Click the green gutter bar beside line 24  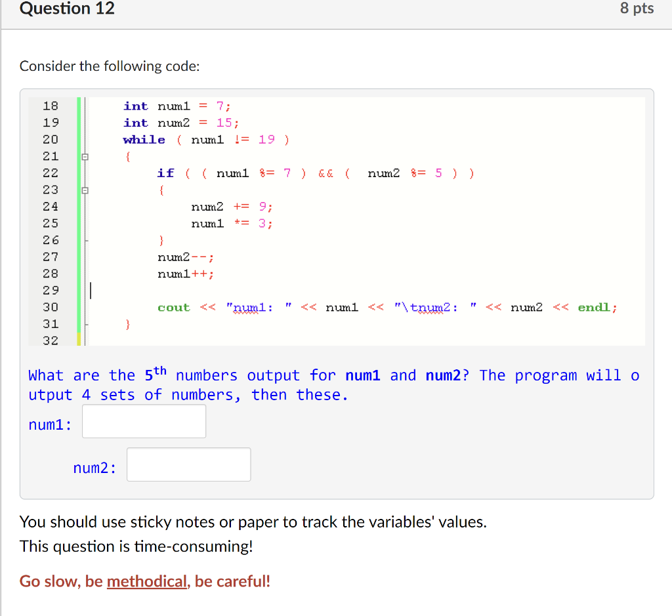pyautogui.click(x=77, y=206)
